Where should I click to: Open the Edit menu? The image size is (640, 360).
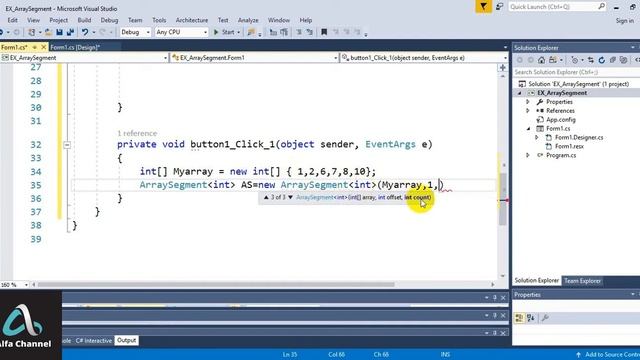pos(12,20)
